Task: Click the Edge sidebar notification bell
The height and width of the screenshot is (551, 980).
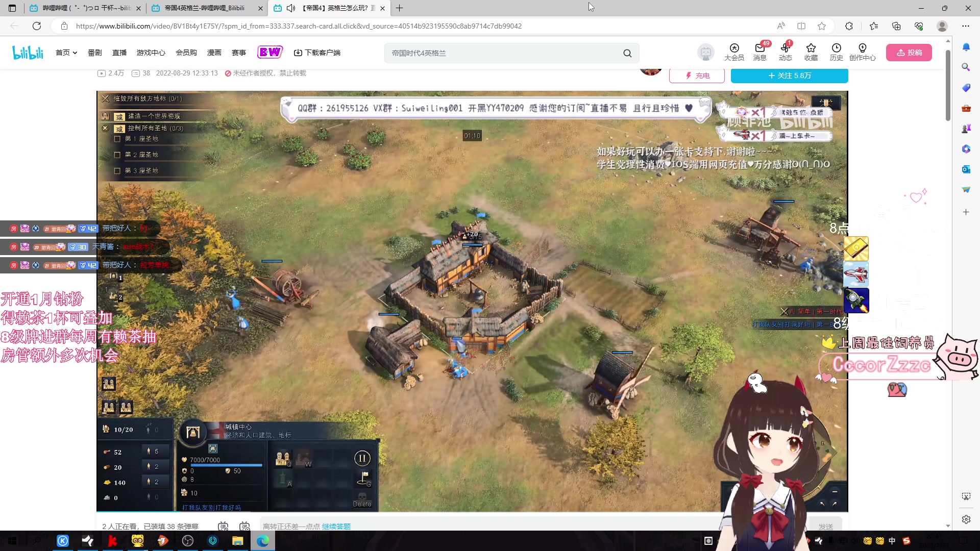Action: [966, 47]
